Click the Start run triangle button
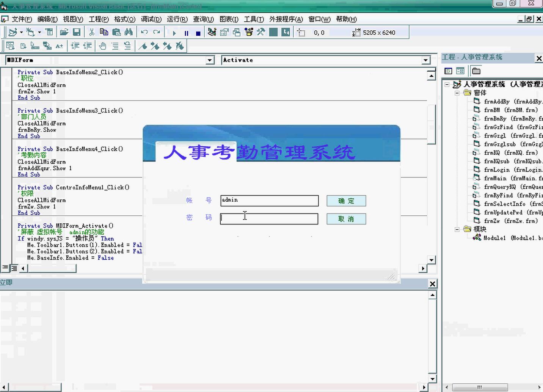 coord(174,33)
